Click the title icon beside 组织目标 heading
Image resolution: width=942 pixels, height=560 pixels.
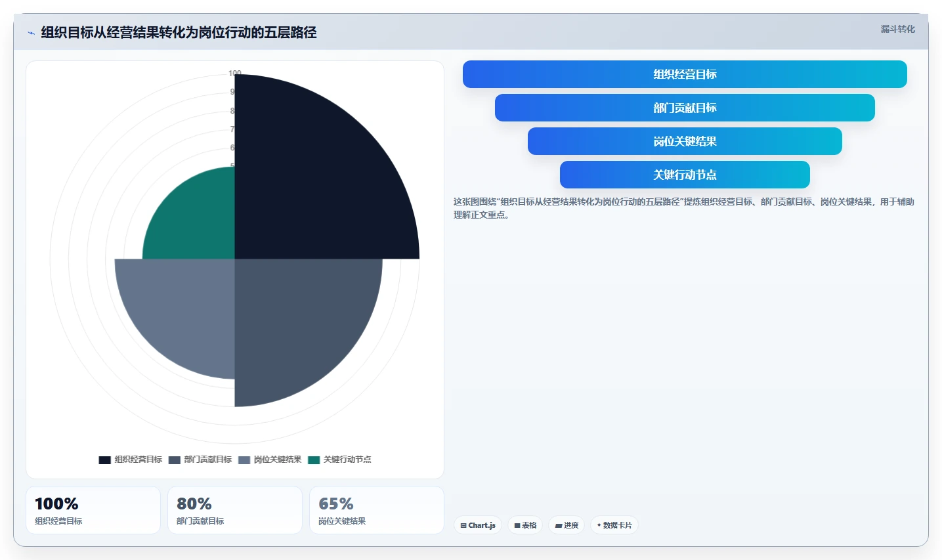pos(31,33)
